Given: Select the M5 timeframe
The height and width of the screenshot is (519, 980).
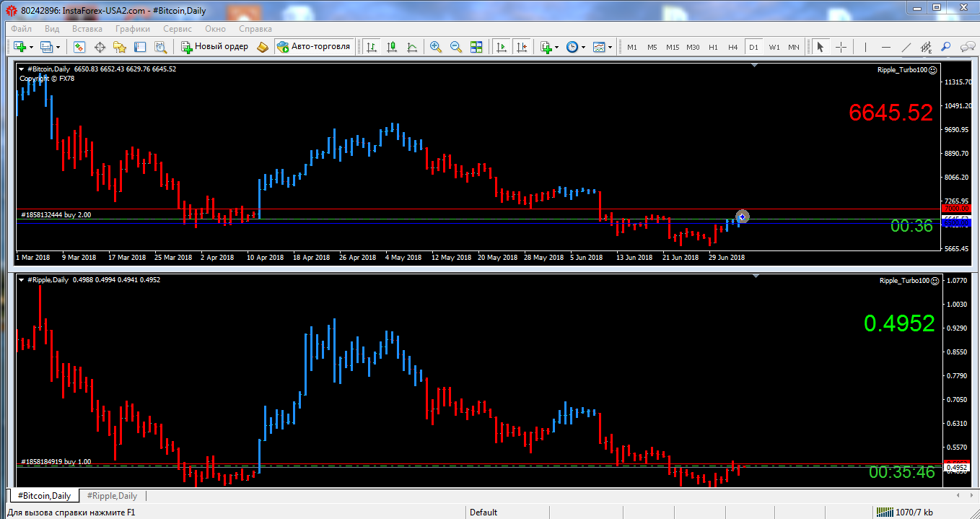Looking at the screenshot, I should click(x=652, y=47).
